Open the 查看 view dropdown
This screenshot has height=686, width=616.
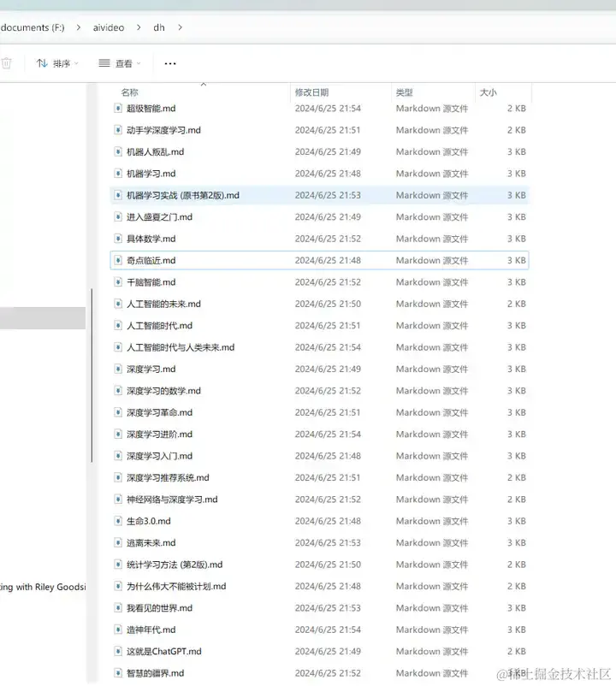[120, 63]
